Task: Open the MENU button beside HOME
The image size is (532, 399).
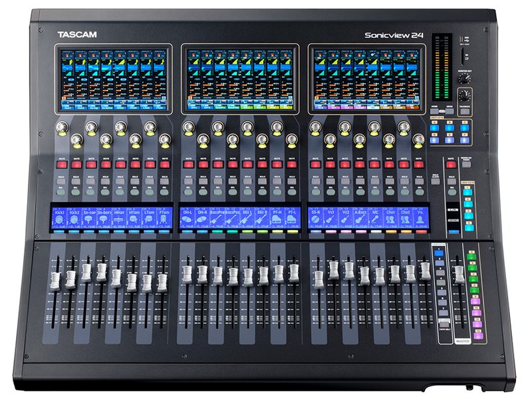Action: click(450, 111)
